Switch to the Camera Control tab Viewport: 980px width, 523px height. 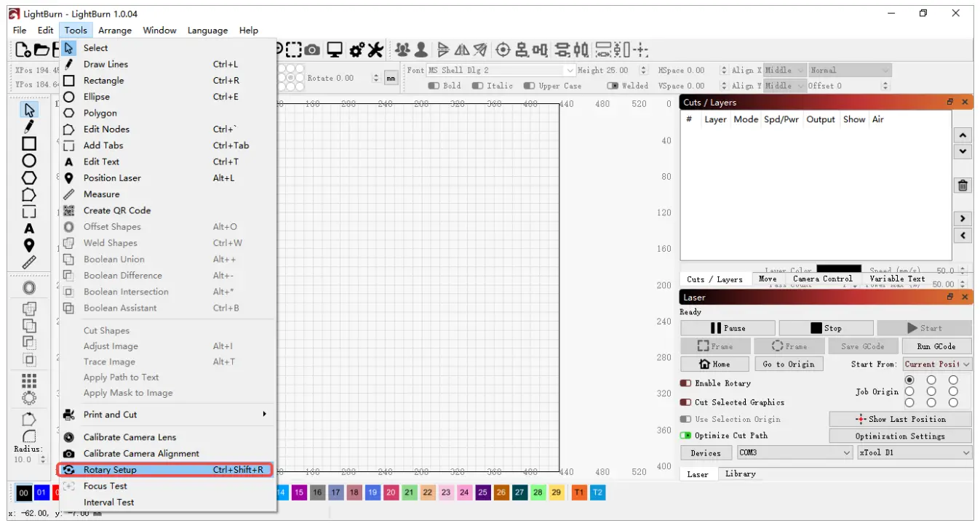pos(822,279)
